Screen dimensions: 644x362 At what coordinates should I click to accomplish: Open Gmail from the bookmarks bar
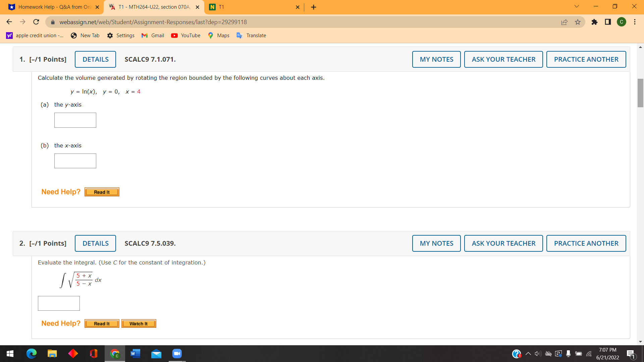pos(153,35)
